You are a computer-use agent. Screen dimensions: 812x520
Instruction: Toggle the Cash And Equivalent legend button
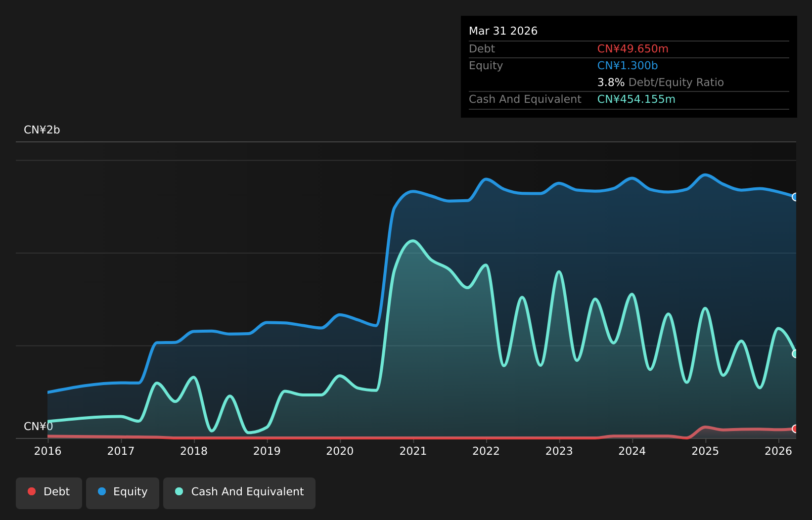(x=239, y=493)
